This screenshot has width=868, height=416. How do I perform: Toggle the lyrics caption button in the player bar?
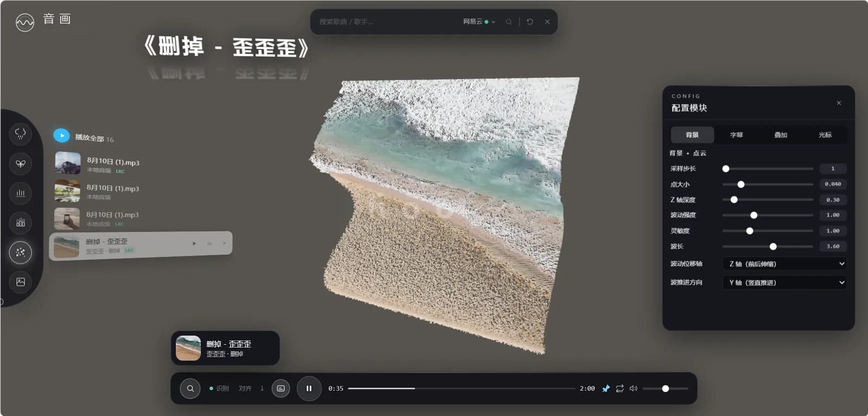280,388
